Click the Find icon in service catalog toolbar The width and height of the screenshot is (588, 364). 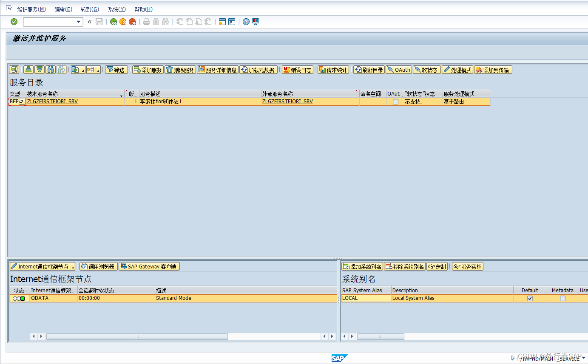(51, 70)
